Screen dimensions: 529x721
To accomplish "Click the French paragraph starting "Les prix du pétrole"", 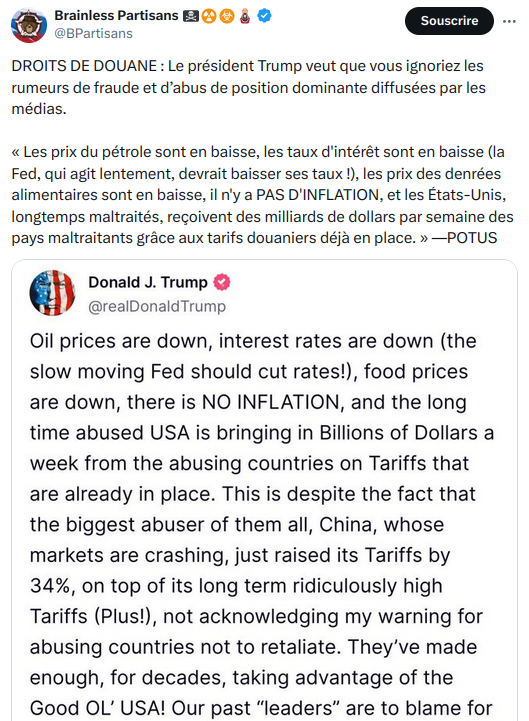I will tap(262, 195).
